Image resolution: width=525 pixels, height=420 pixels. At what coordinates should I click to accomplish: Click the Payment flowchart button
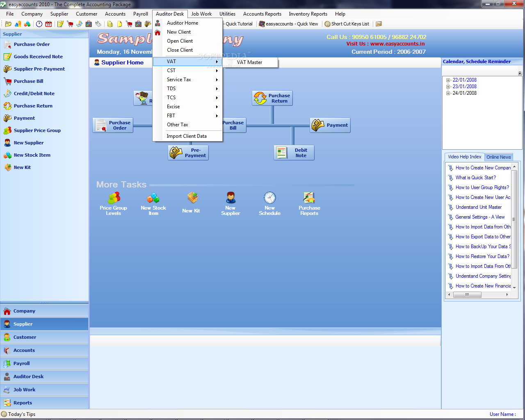point(330,125)
